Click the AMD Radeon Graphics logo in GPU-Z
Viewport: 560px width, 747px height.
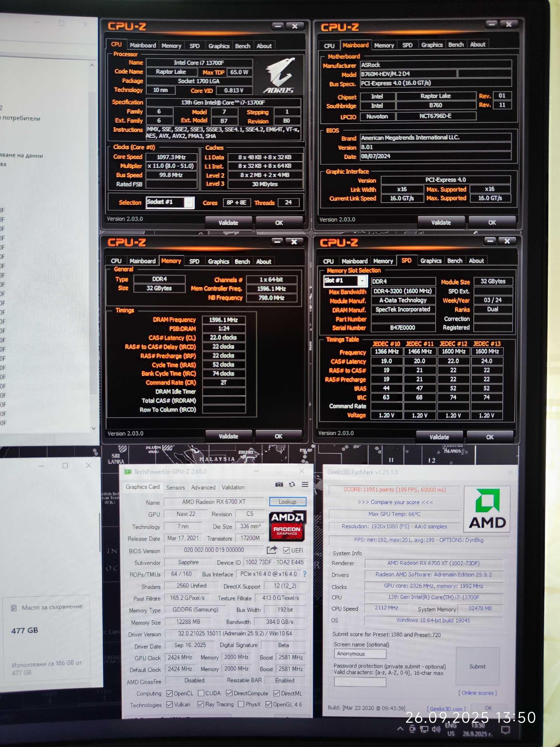click(x=287, y=527)
